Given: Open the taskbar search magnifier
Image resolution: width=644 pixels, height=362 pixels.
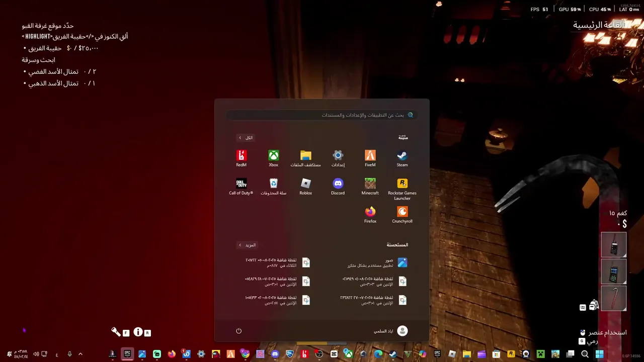Looking at the screenshot, I should (x=585, y=354).
